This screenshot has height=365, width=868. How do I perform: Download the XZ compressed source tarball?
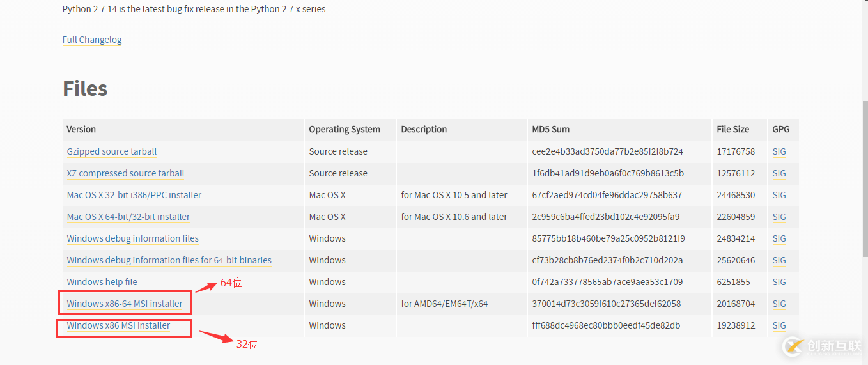click(125, 173)
